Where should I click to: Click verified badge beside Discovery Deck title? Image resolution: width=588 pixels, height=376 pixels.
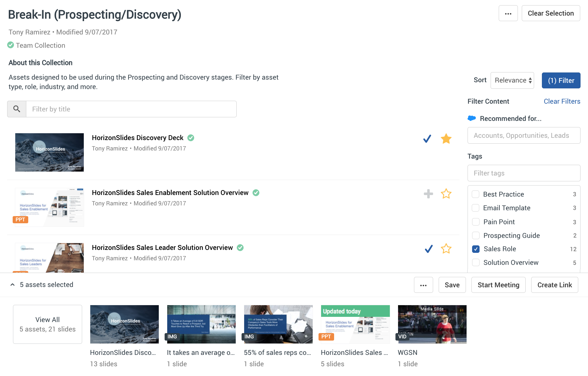(191, 138)
